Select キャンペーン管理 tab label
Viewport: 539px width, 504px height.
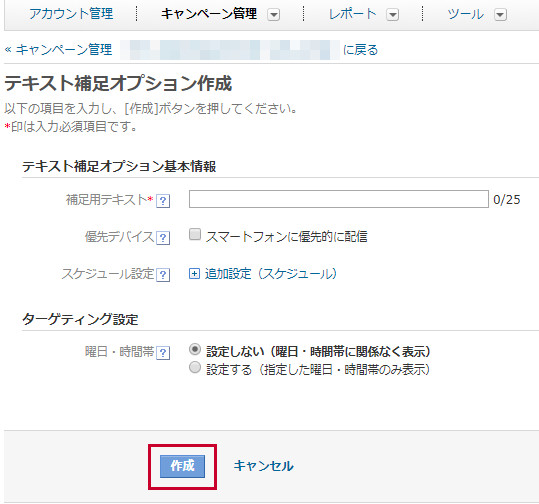209,14
